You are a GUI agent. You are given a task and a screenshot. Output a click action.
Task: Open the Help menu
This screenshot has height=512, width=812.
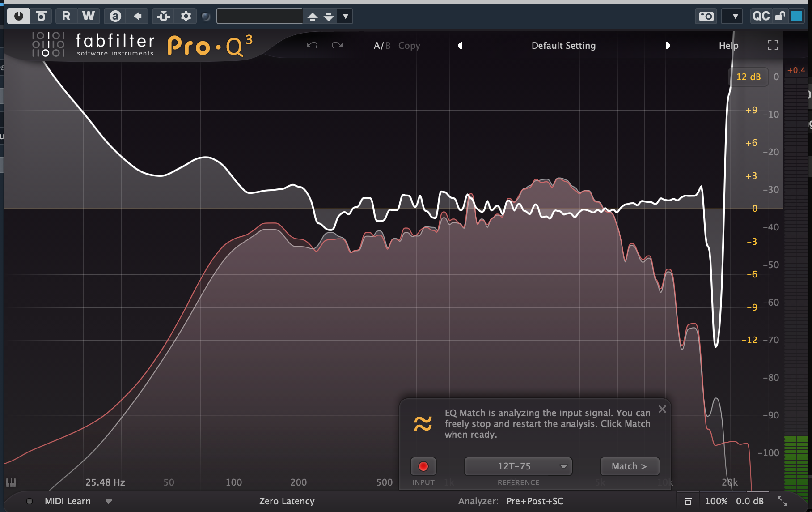[x=728, y=46]
